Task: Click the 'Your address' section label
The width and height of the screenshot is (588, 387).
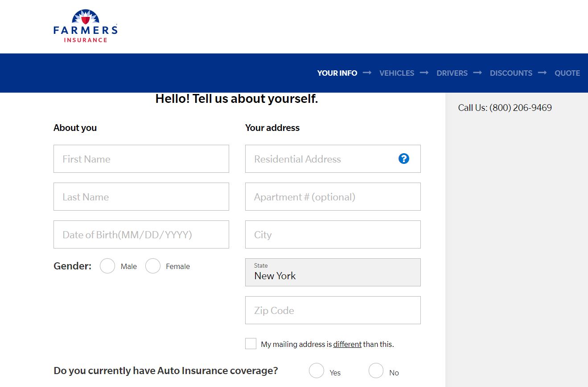Action: point(272,128)
